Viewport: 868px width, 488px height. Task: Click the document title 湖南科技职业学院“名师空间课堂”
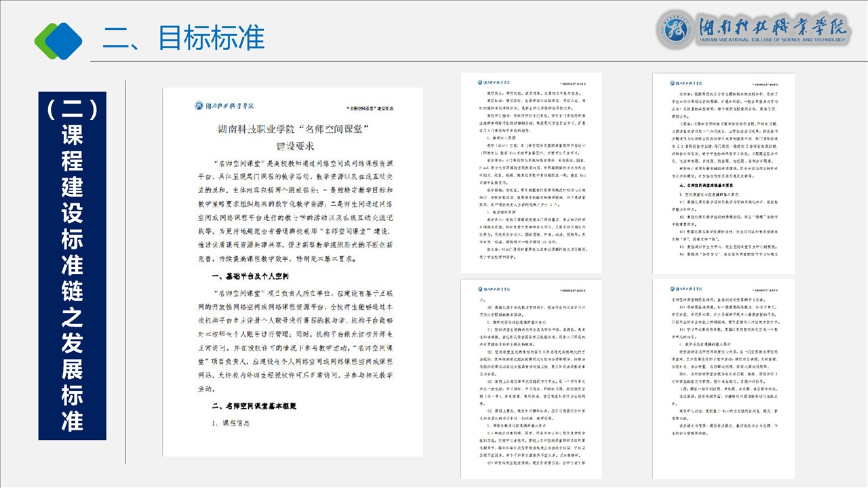tap(292, 129)
